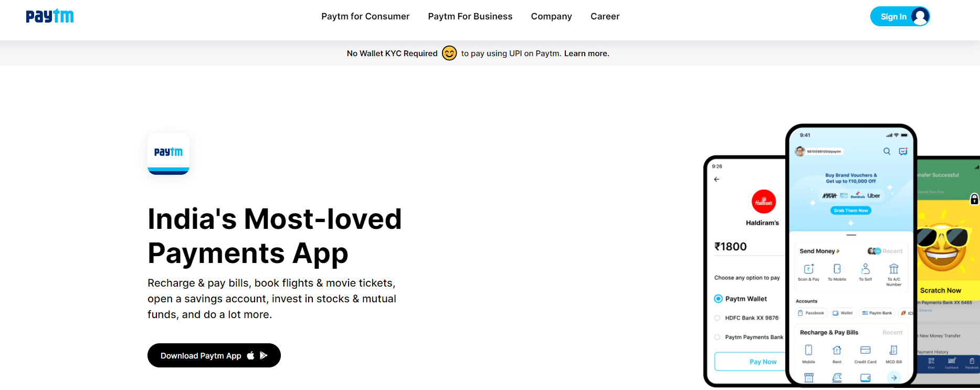Screen dimensions: 980x390
Task: Click the round arrow icon under Recharge & Pay Bills
Action: point(893,377)
